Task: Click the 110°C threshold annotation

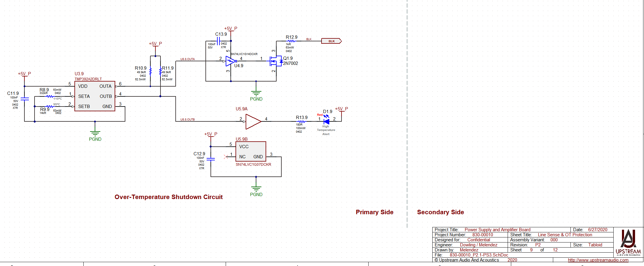Action: [58, 99]
